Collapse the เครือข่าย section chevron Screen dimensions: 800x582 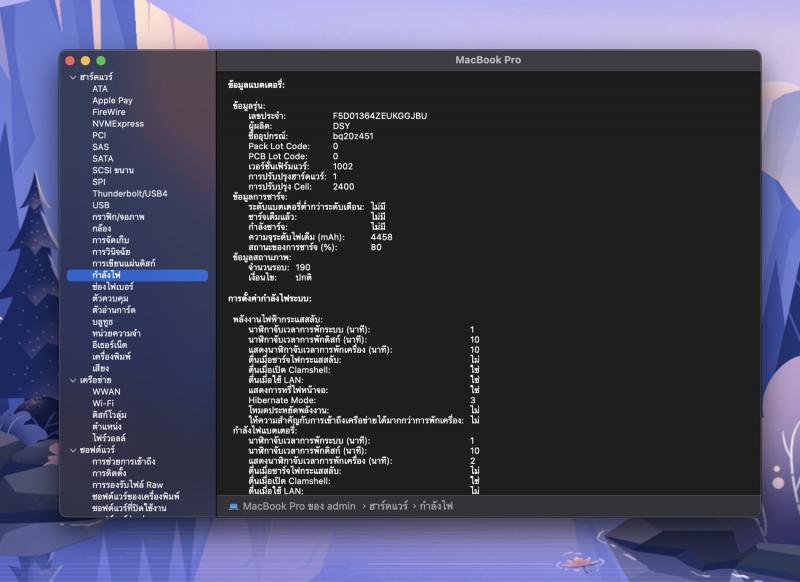73,380
